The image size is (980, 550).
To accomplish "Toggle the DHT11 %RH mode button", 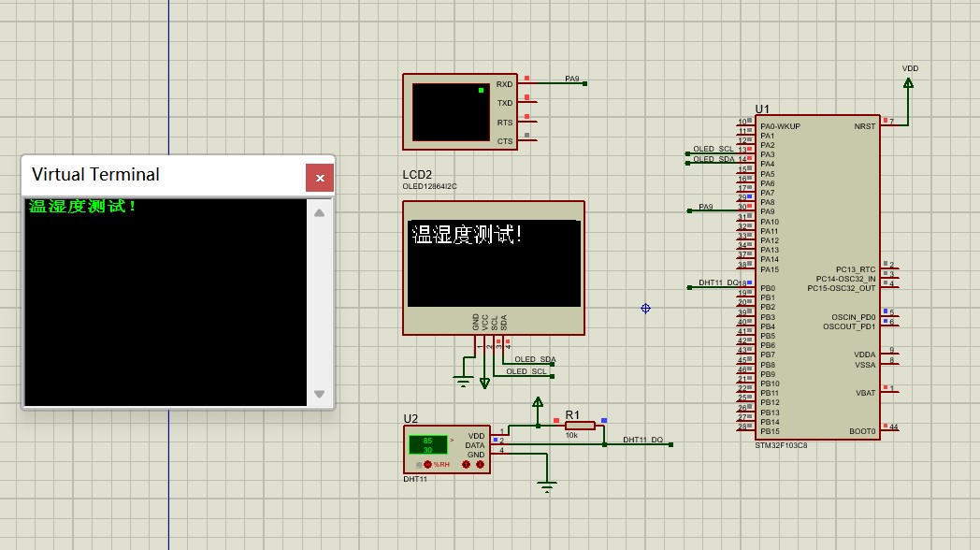I will 427,464.
